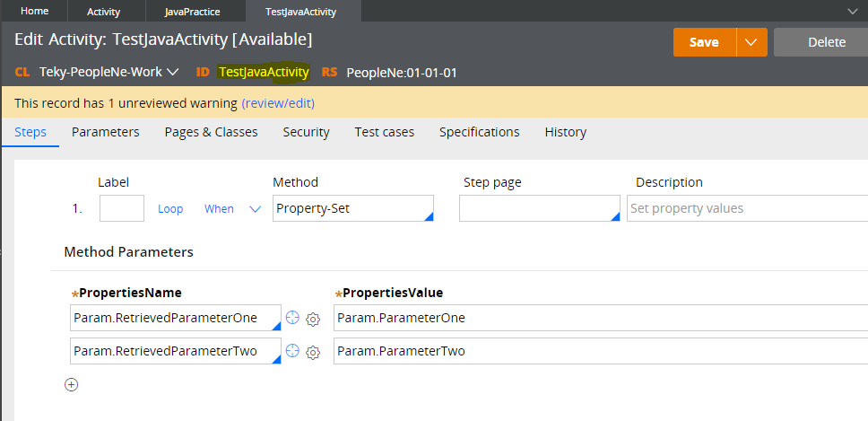Image resolution: width=868 pixels, height=421 pixels.
Task: Open the Method dropdown showing Property-Set
Action: click(x=353, y=208)
